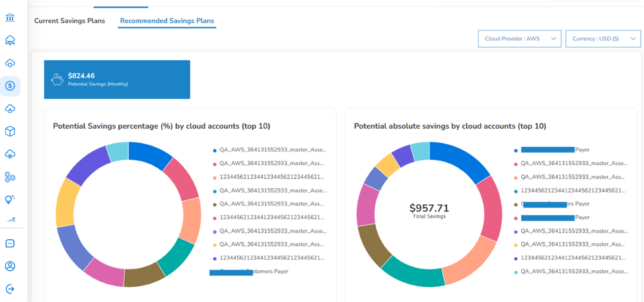The height and width of the screenshot is (302, 644).
Task: Click the yellow segment in percentage donut chart
Action: point(65,202)
